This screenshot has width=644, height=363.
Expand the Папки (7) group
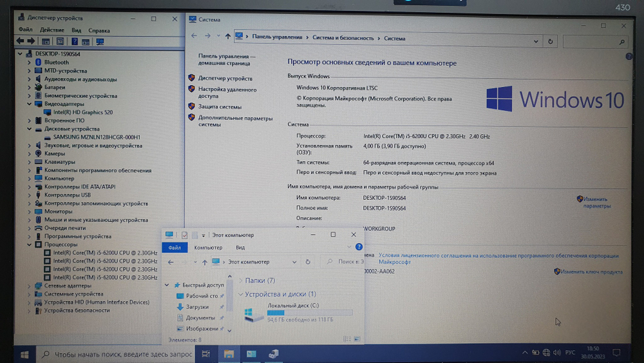[x=241, y=280]
